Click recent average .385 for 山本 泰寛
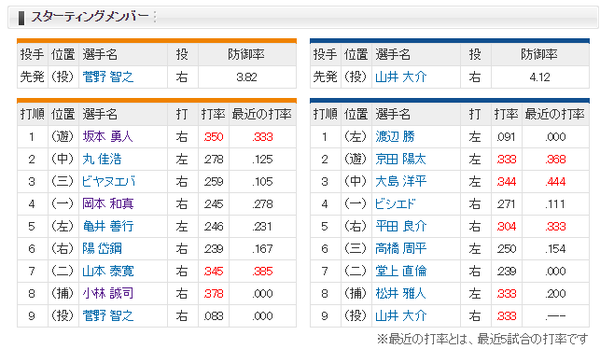Viewport: 600px width, 363px height. 262,271
